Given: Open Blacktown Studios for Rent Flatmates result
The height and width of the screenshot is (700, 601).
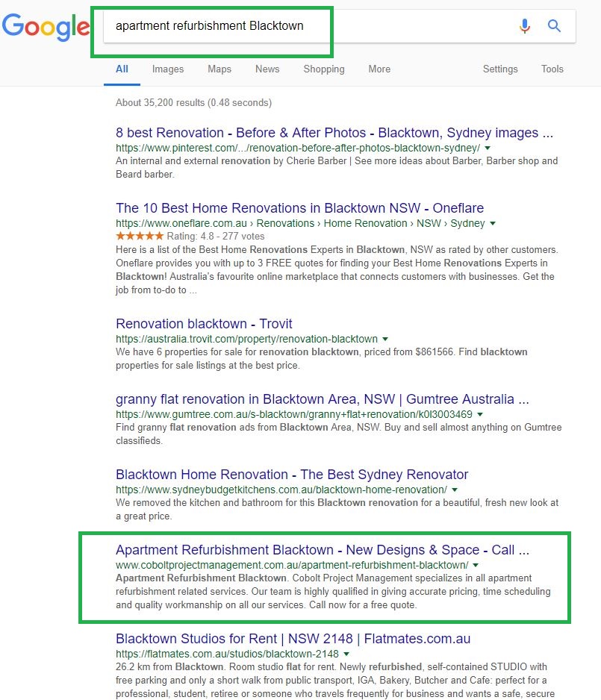Looking at the screenshot, I should 293,639.
